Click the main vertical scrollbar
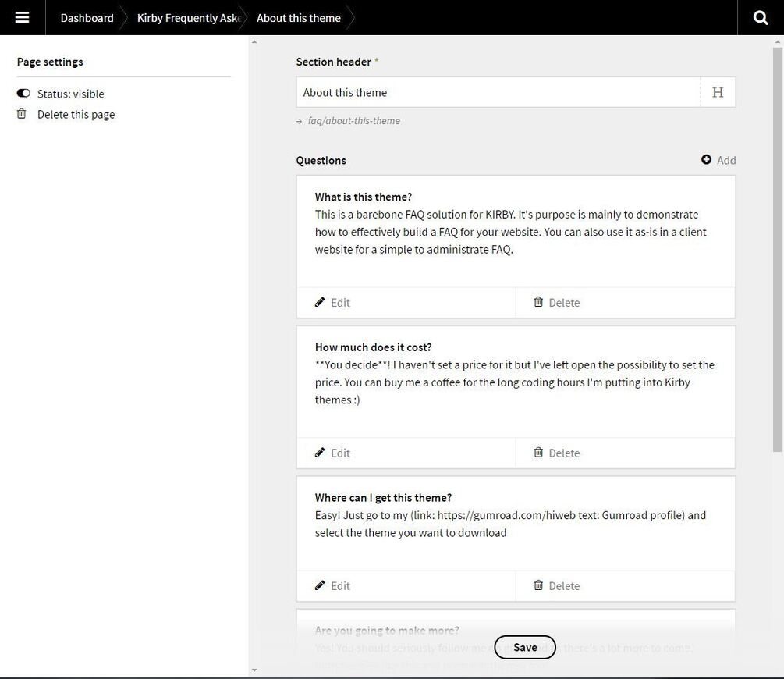The width and height of the screenshot is (784, 679). point(777,250)
